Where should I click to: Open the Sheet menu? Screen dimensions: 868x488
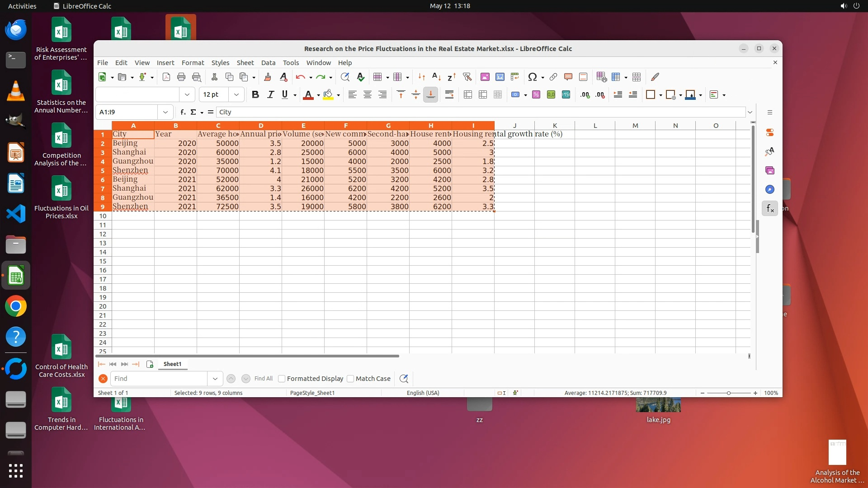point(245,63)
